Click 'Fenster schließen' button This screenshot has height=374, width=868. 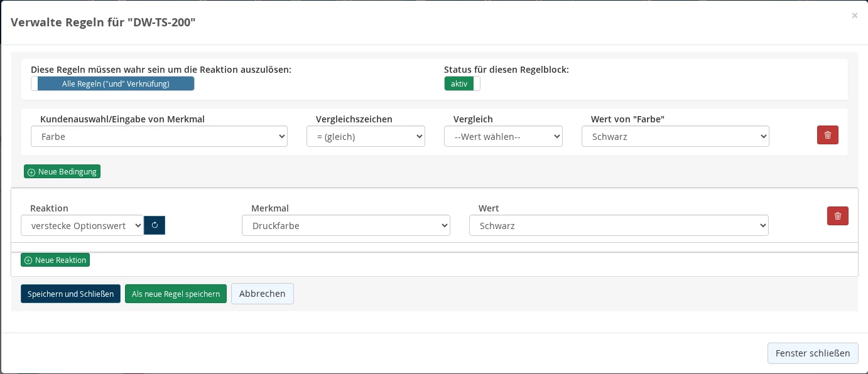coord(813,353)
